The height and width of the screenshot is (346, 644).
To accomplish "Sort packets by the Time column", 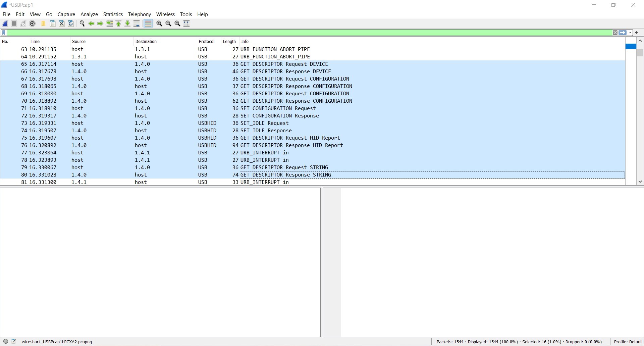I will pos(49,42).
